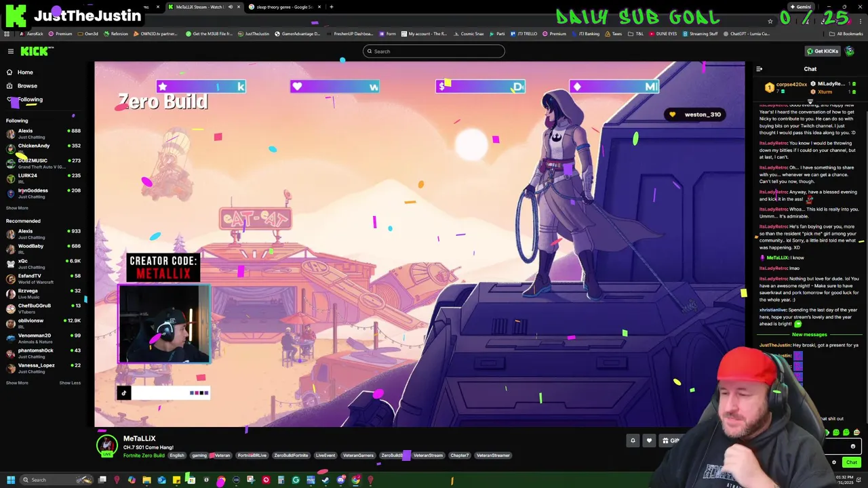
Task: Collapse Recommended list with Show Less
Action: pyautogui.click(x=70, y=383)
